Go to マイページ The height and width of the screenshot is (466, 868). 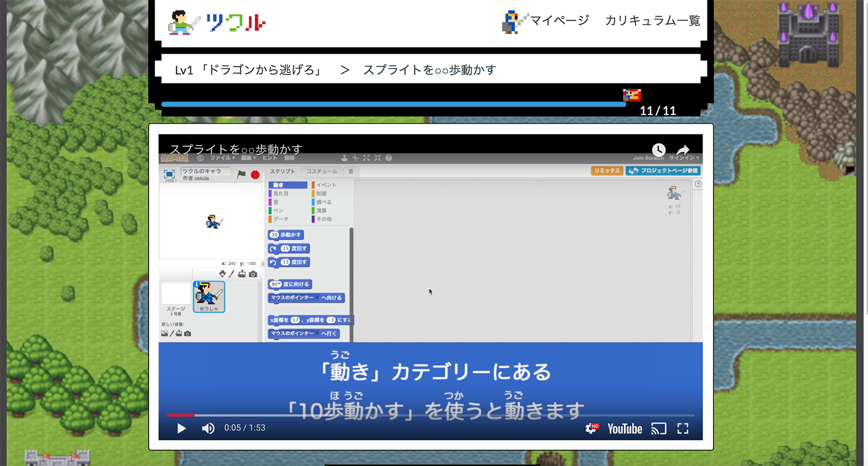pos(559,21)
